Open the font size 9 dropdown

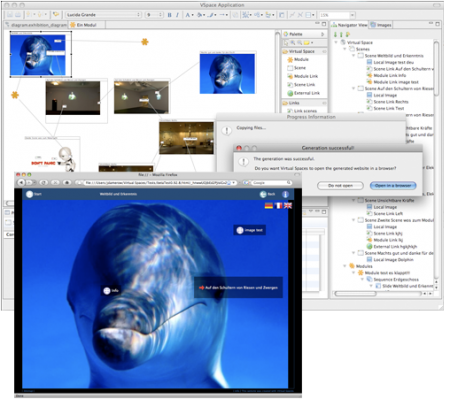154,15
